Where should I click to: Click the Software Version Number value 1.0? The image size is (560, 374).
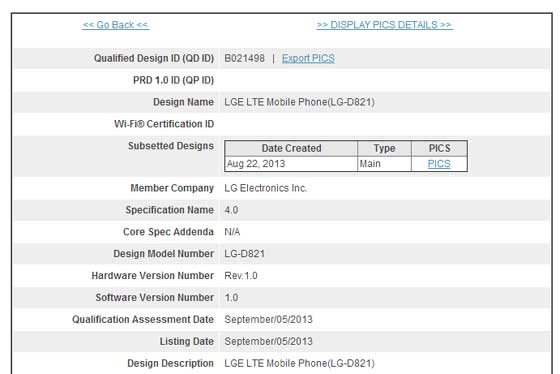[x=231, y=298]
